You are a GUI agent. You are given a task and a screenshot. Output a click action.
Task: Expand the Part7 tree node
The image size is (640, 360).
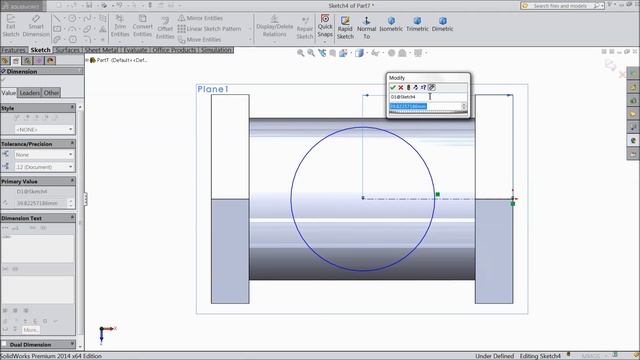click(x=87, y=60)
